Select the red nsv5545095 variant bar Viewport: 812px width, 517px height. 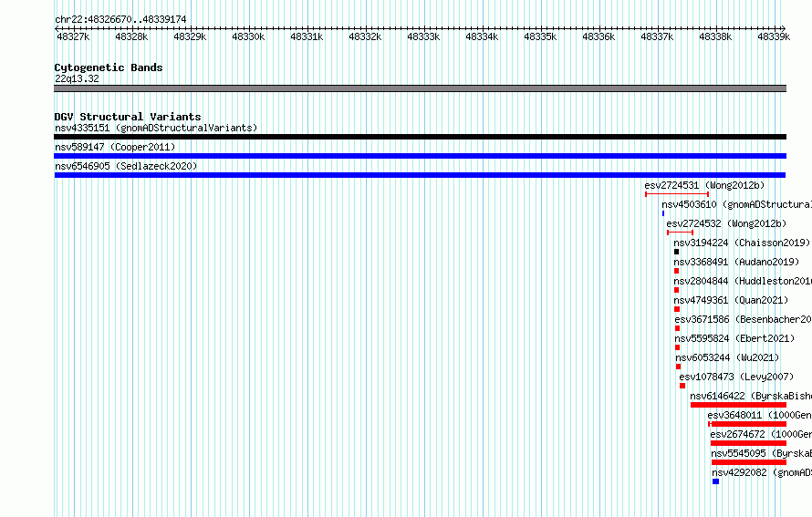(749, 462)
